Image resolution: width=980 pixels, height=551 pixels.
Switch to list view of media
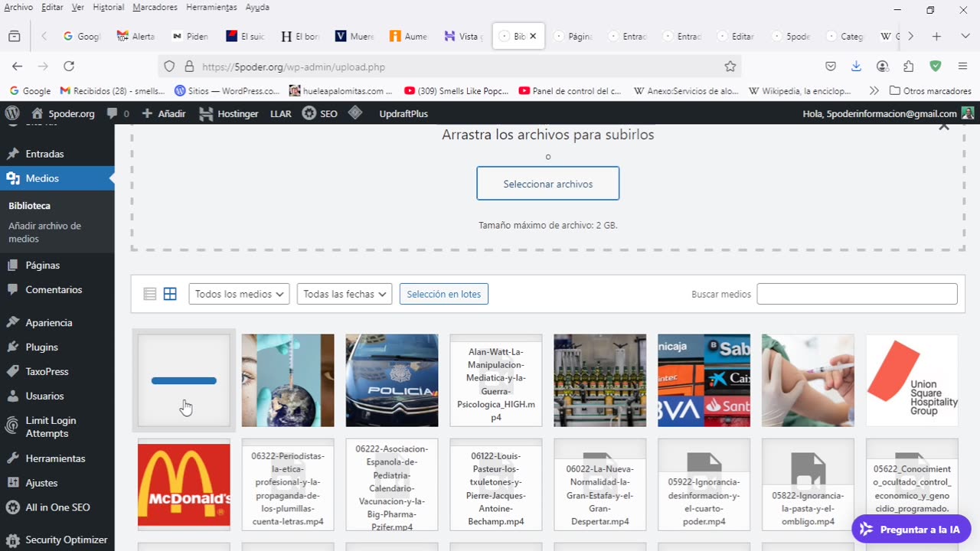coord(150,294)
